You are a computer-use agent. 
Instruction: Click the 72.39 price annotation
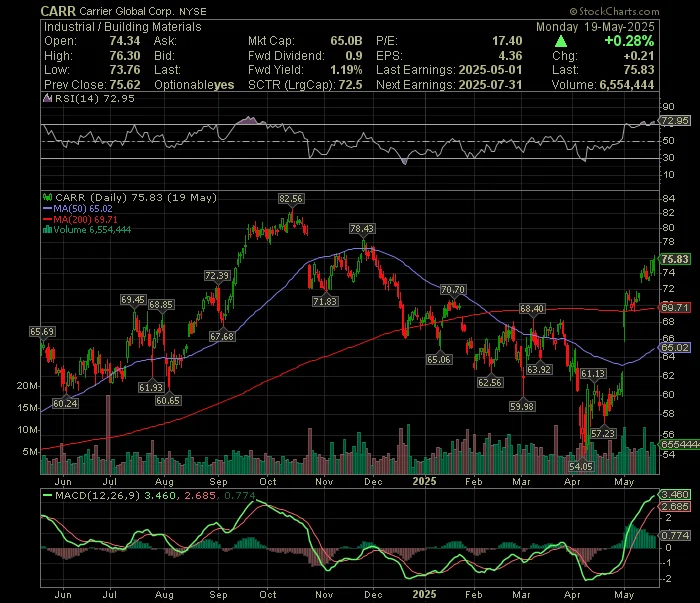[x=217, y=275]
